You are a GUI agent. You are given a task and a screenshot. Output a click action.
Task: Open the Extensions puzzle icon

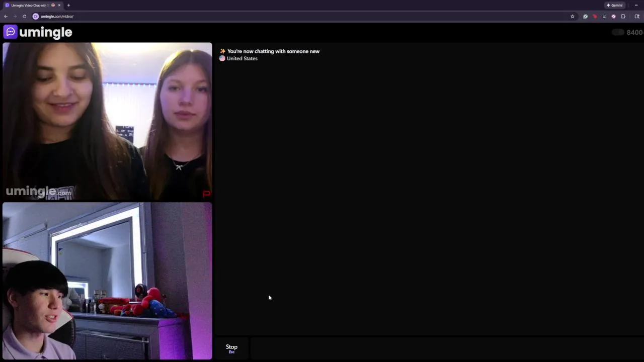[x=623, y=16]
